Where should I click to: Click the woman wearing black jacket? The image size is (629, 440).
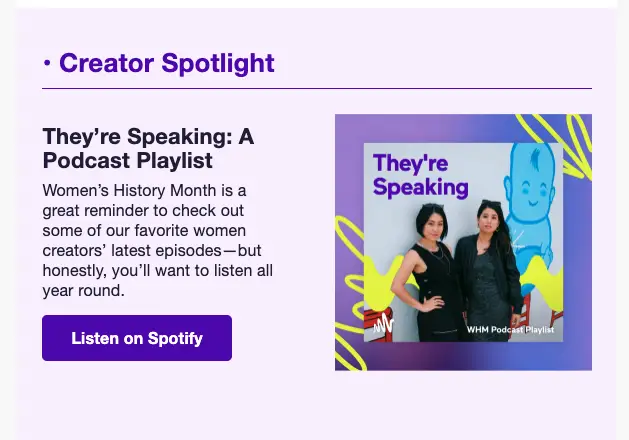(x=490, y=271)
